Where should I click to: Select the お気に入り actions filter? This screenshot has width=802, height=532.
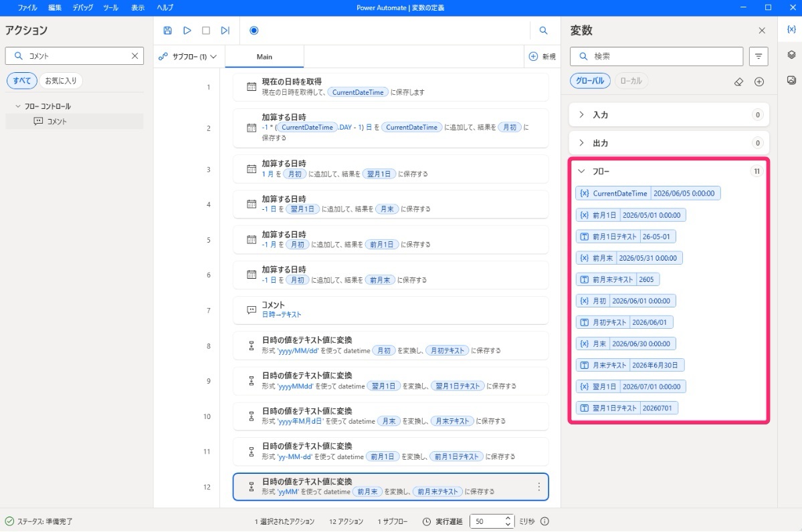61,81
